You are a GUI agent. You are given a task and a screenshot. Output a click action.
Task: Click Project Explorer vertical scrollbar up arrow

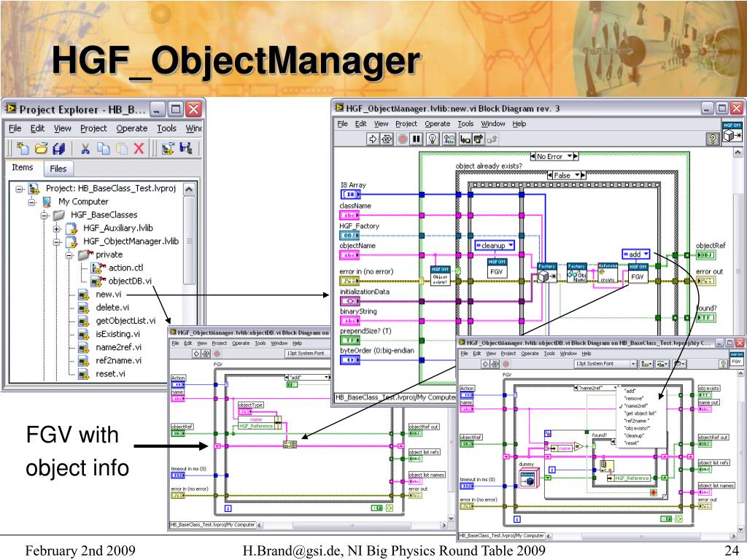[x=189, y=189]
